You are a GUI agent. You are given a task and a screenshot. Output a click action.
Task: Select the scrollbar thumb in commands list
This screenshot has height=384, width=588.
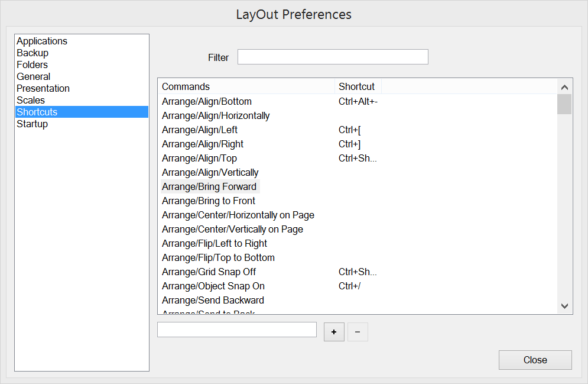[564, 104]
